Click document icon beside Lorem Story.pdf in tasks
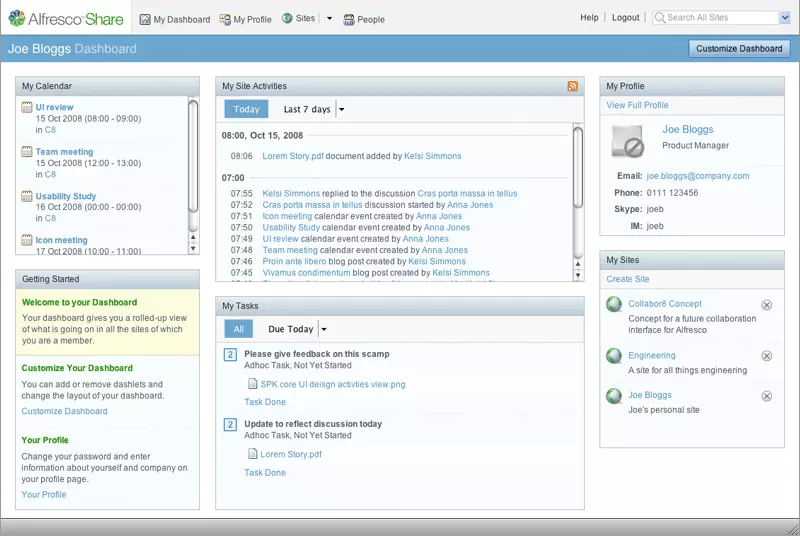The image size is (800, 536). pyautogui.click(x=252, y=453)
